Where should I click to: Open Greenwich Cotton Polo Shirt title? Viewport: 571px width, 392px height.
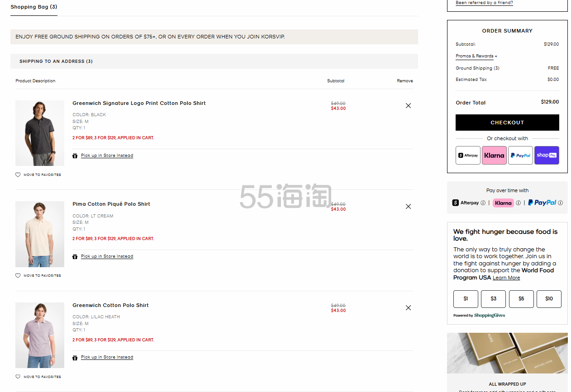tap(110, 305)
